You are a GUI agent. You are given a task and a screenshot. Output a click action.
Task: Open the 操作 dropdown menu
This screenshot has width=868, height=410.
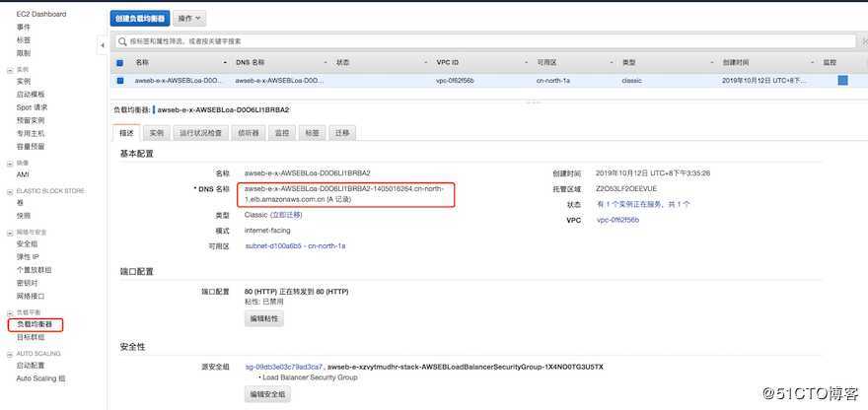click(189, 19)
